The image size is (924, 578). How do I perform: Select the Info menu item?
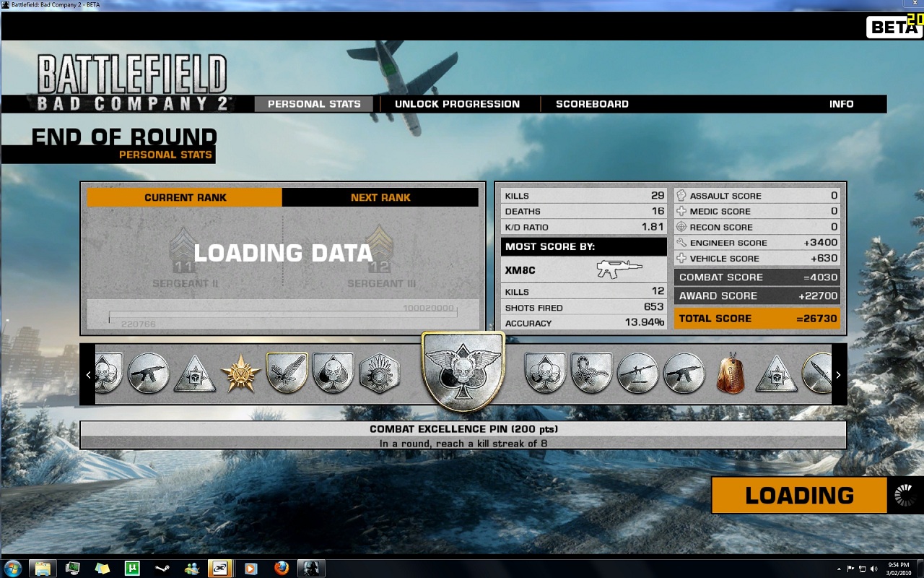[x=841, y=104]
